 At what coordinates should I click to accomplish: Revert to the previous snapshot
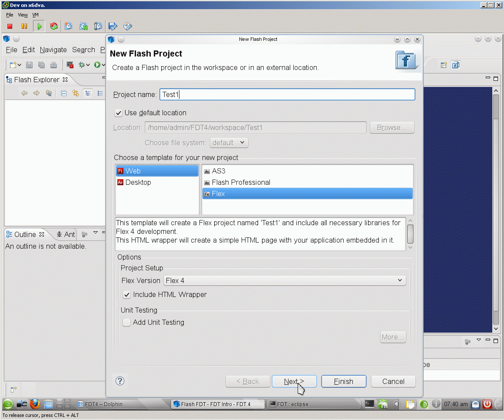point(83,27)
